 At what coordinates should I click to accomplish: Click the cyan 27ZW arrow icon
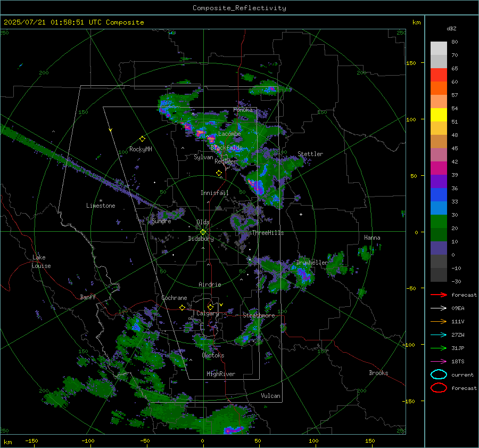439,335
